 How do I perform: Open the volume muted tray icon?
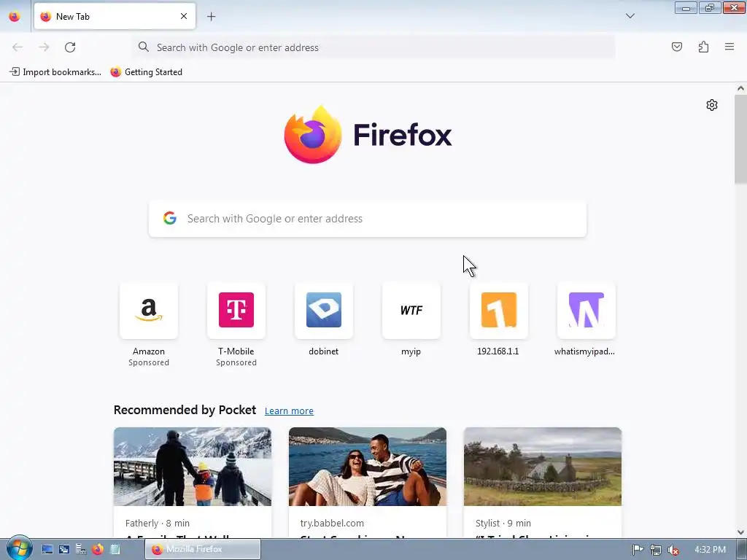(673, 550)
